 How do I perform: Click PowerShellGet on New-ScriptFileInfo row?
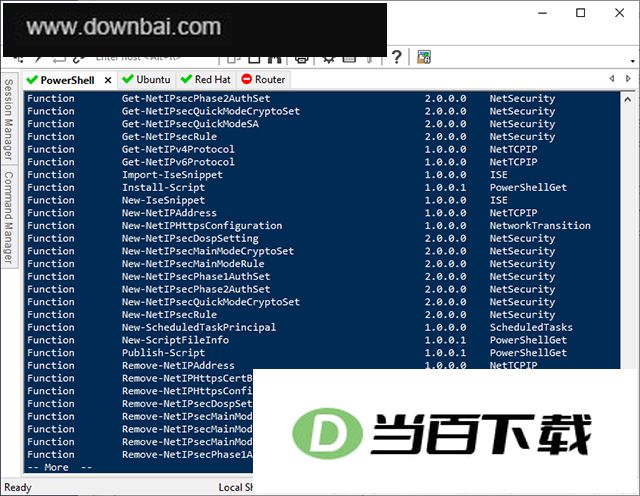click(528, 340)
